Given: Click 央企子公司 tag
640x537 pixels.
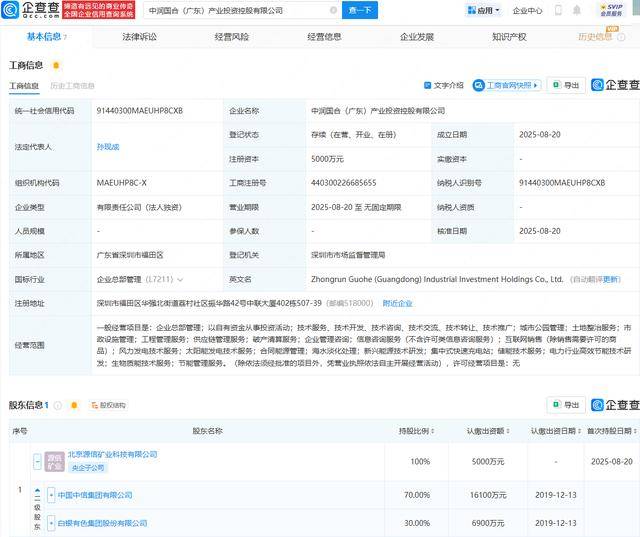Looking at the screenshot, I should click(88, 468).
